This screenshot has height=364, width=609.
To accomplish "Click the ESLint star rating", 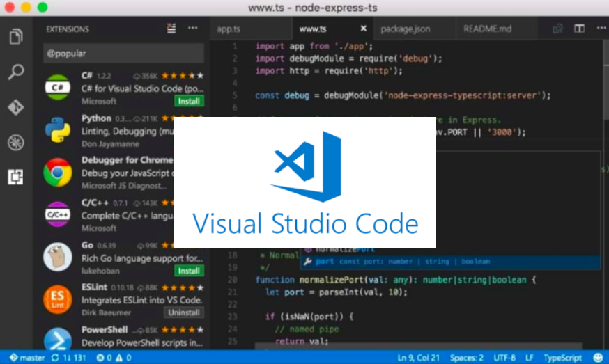I will pos(182,287).
